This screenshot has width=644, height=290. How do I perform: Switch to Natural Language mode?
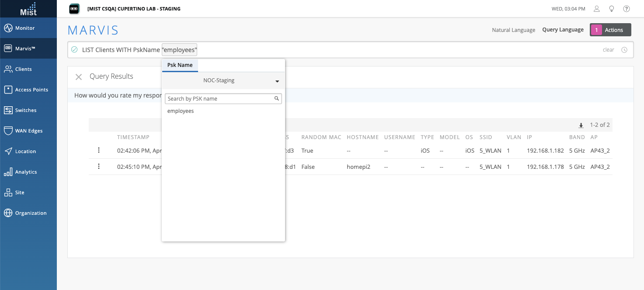[513, 30]
